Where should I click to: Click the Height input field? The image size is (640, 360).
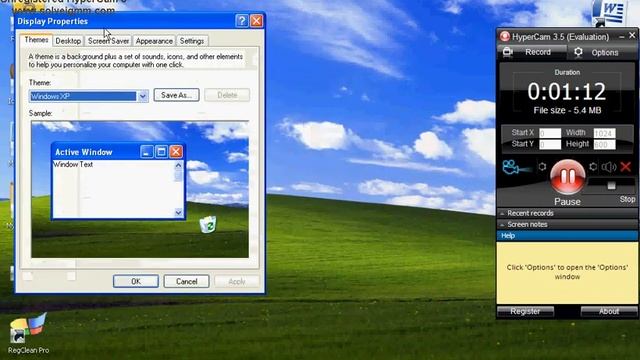coord(604,144)
